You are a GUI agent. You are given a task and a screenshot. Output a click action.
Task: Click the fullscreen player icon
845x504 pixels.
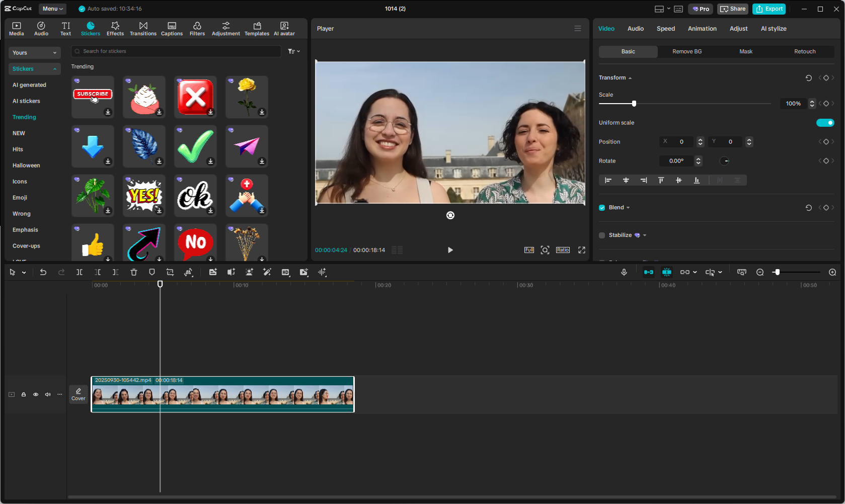pos(582,250)
